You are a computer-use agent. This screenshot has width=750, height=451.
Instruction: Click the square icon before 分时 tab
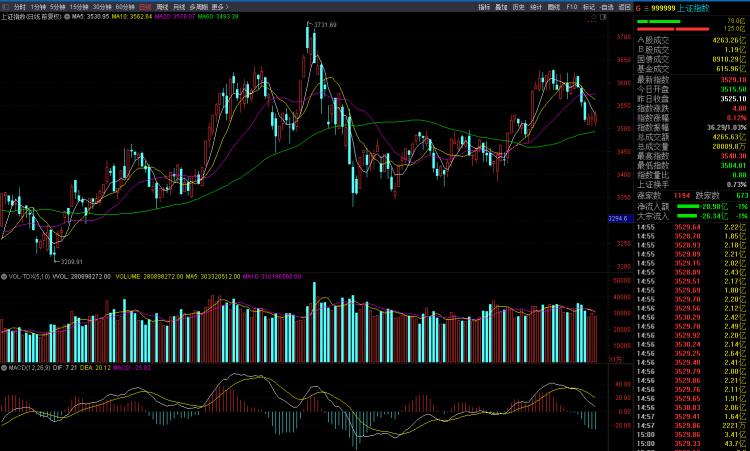[5, 6]
